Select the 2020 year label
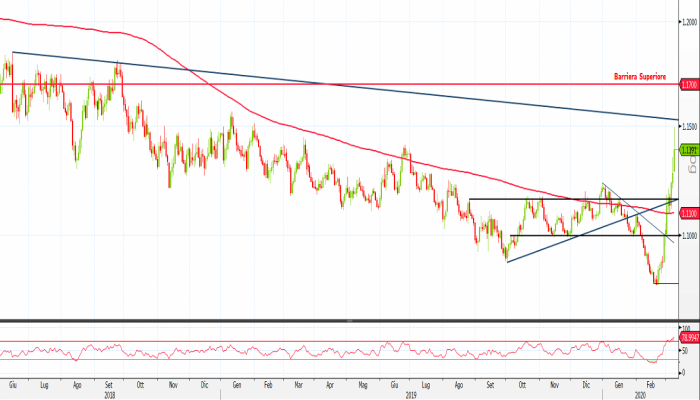The width and height of the screenshot is (700, 400). pos(640,395)
